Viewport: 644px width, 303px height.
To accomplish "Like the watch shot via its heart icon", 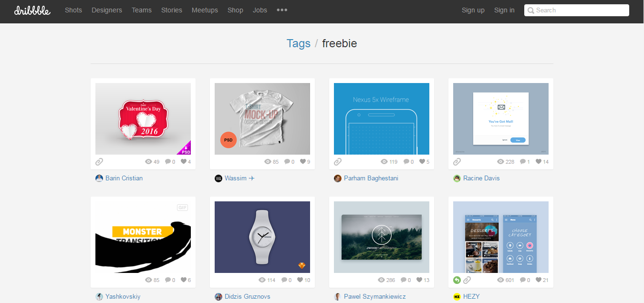I will pos(300,280).
